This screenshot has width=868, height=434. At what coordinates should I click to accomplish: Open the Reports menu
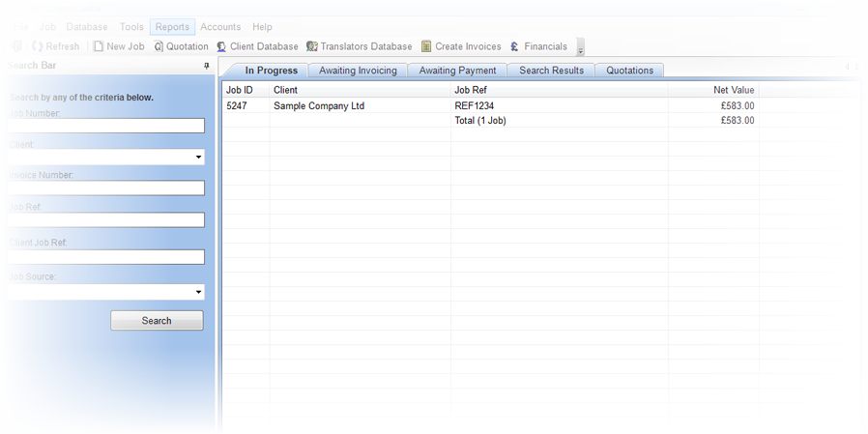[x=172, y=27]
